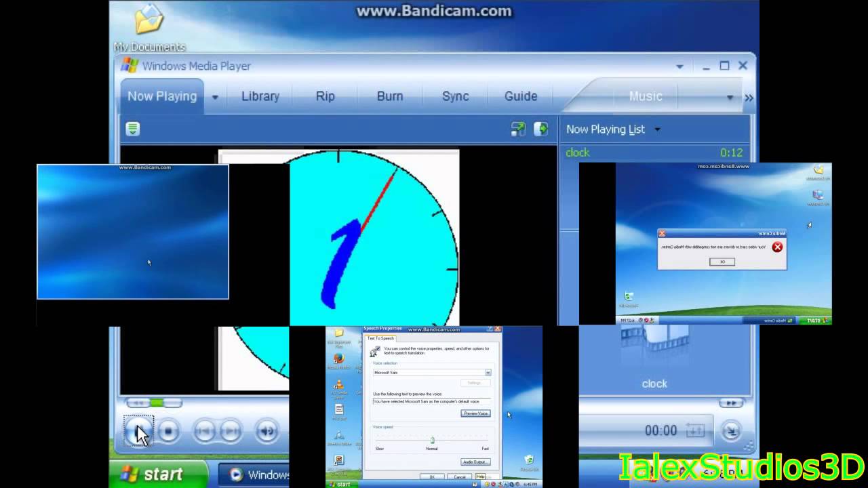The image size is (868, 488).
Task: Click the green seek bar thumb
Action: coord(157,403)
